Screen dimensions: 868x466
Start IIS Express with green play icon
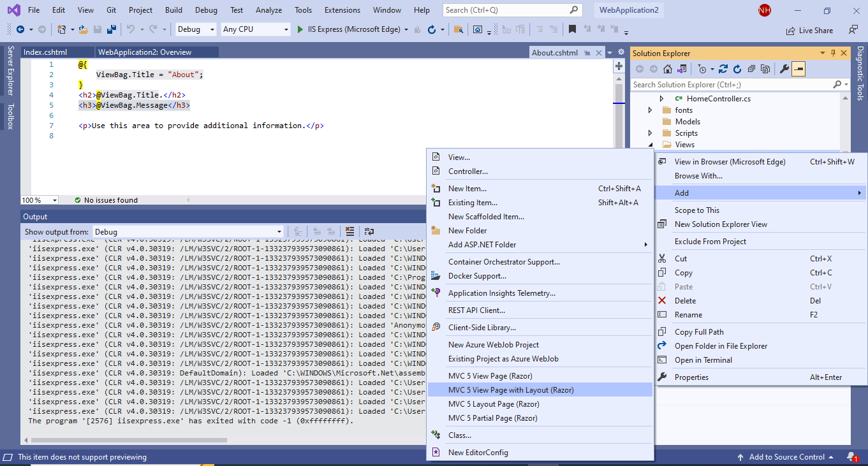point(300,29)
